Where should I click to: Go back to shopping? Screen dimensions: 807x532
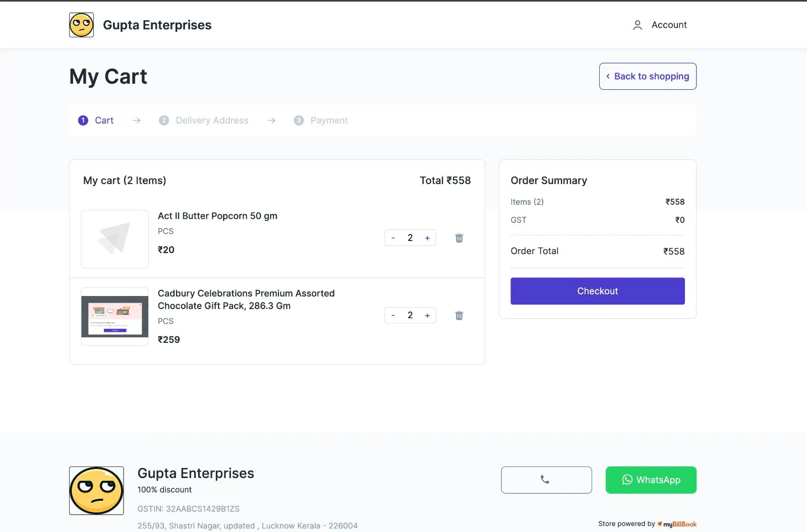coord(648,76)
